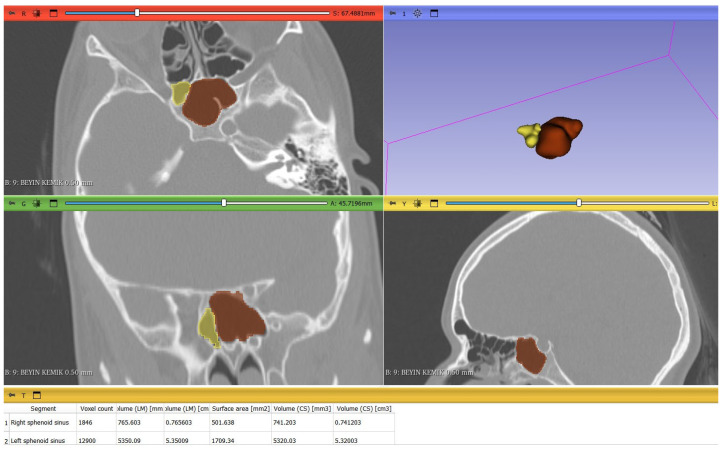Maximize the 3D view layout

point(434,13)
